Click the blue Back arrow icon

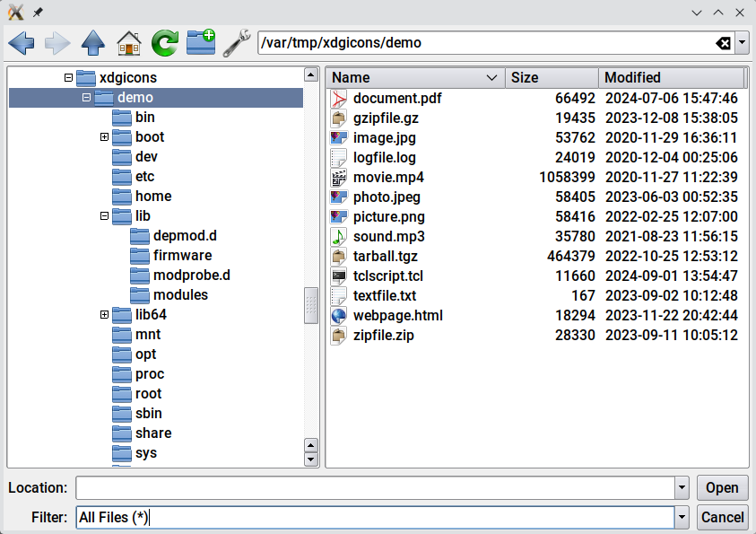coord(22,43)
